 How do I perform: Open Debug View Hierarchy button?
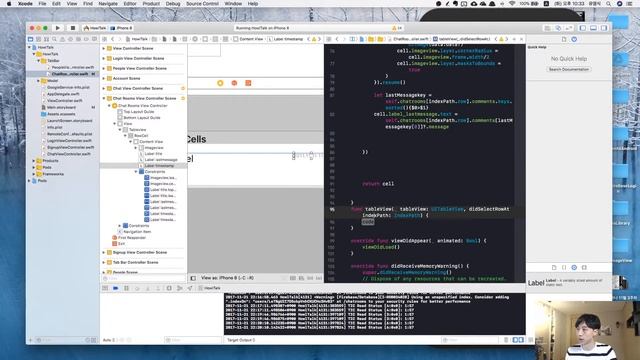pos(169,288)
